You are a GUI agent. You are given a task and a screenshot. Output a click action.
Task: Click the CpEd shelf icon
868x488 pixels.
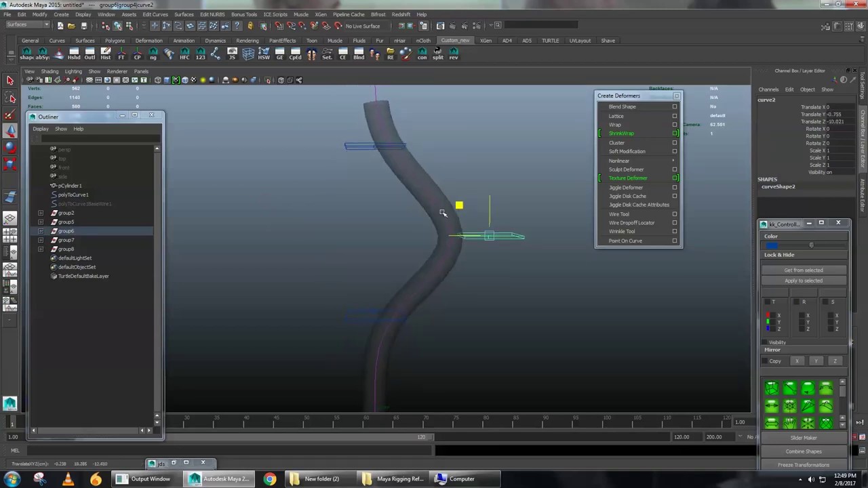(295, 54)
